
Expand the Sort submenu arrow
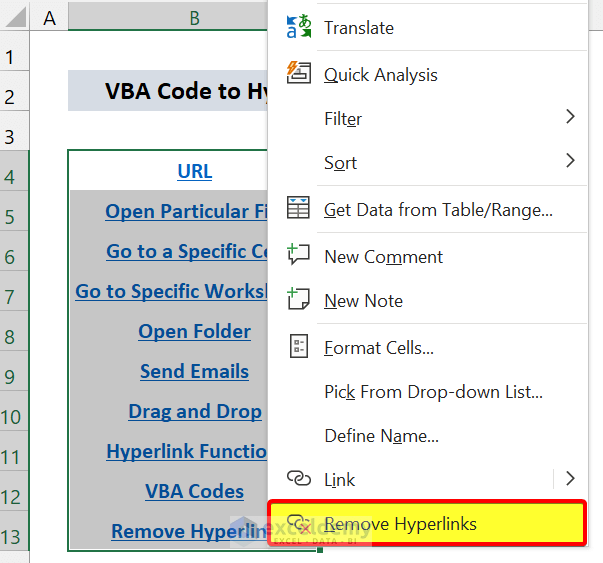pos(570,162)
